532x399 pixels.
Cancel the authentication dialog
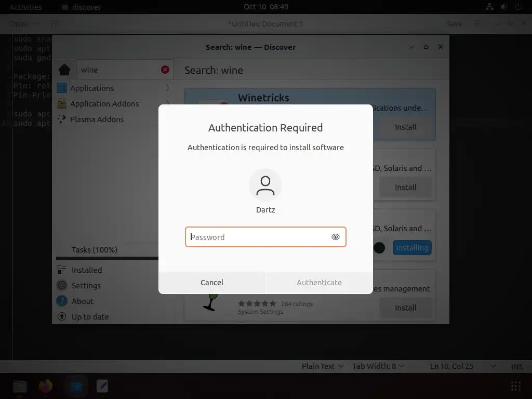pos(212,282)
